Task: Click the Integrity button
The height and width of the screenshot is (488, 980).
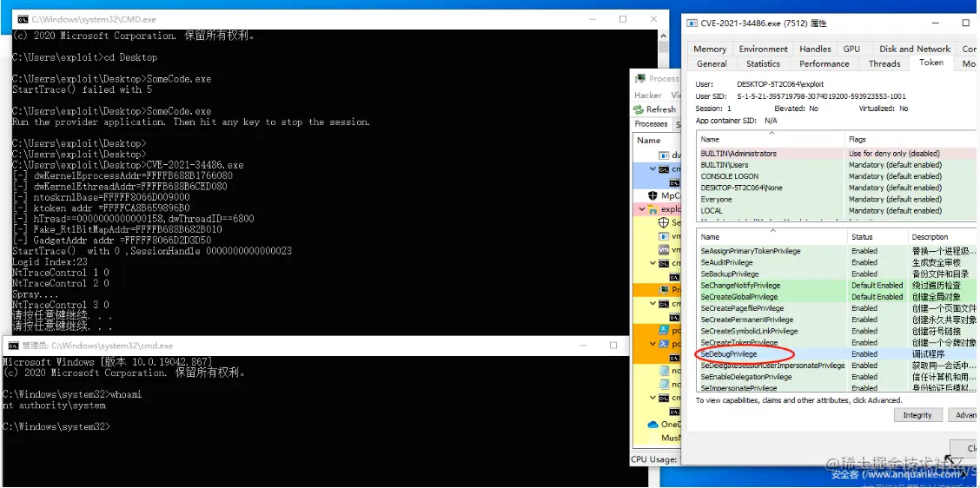Action: click(x=917, y=415)
